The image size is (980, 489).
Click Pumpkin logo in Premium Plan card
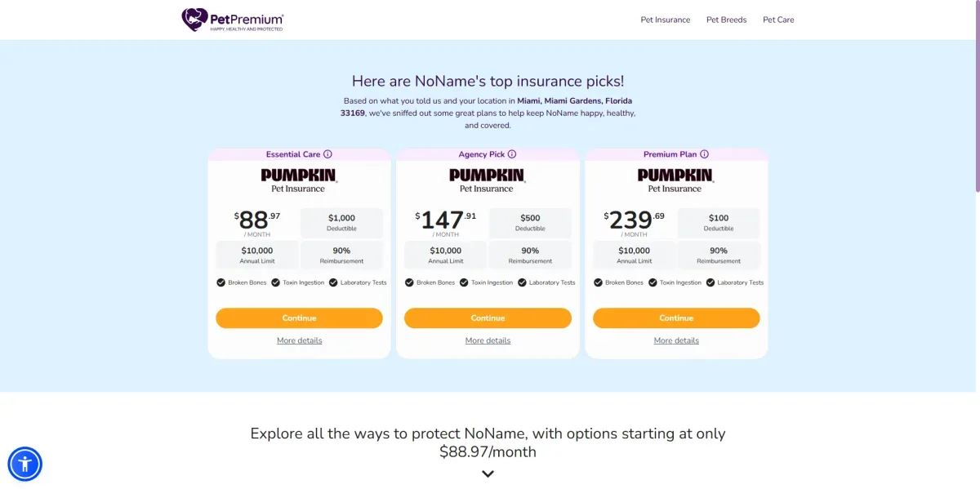coord(675,180)
